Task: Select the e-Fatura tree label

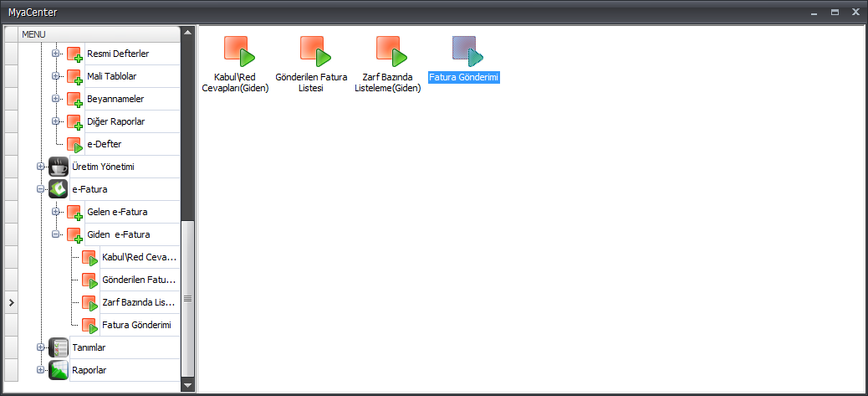Action: tap(89, 189)
